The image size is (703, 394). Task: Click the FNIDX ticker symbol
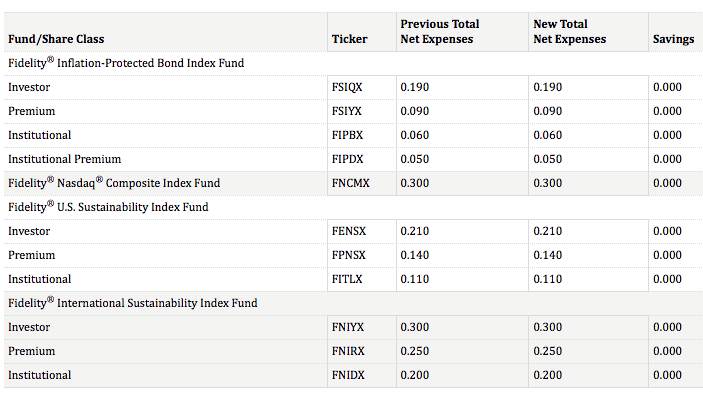click(x=348, y=375)
